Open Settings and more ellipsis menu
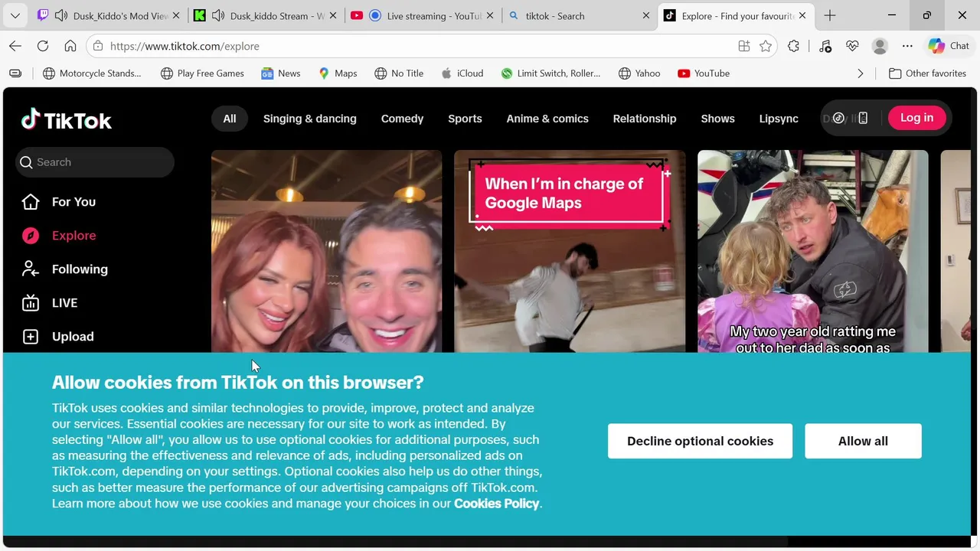 907,46
